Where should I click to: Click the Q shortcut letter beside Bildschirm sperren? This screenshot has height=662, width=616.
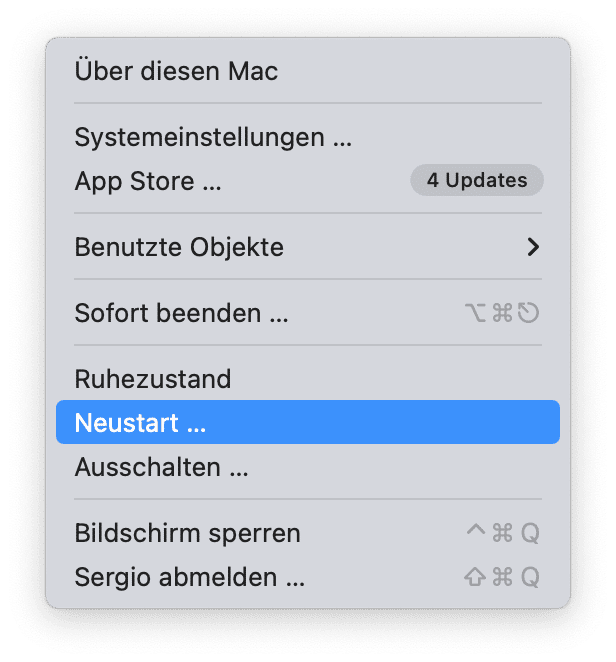pos(530,533)
